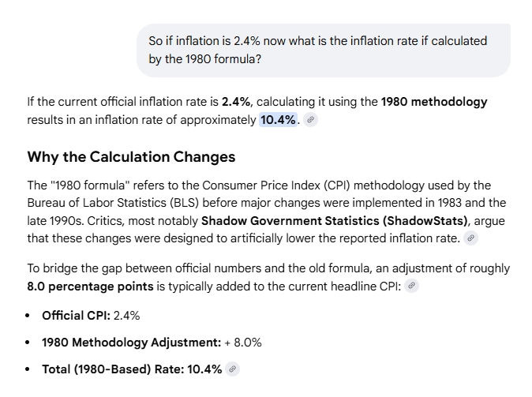532x397 pixels.
Task: Click bold 'Shadow Government Statistics (ShadowStats)' text
Action: 335,220
